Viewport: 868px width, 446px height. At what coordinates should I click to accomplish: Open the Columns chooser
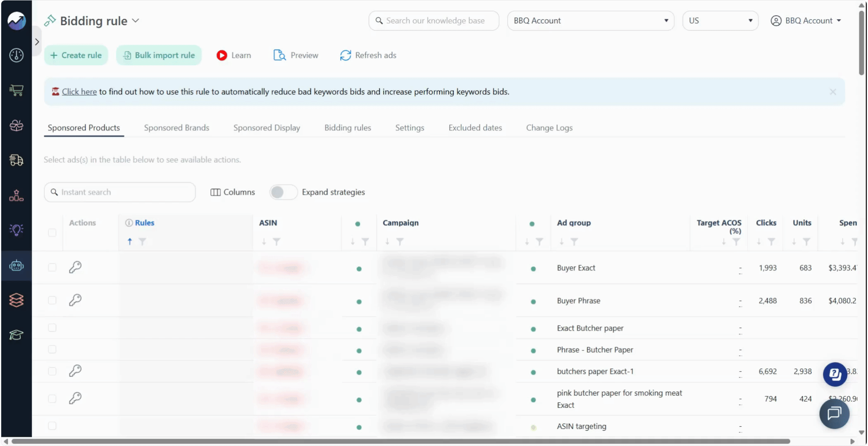pos(233,192)
